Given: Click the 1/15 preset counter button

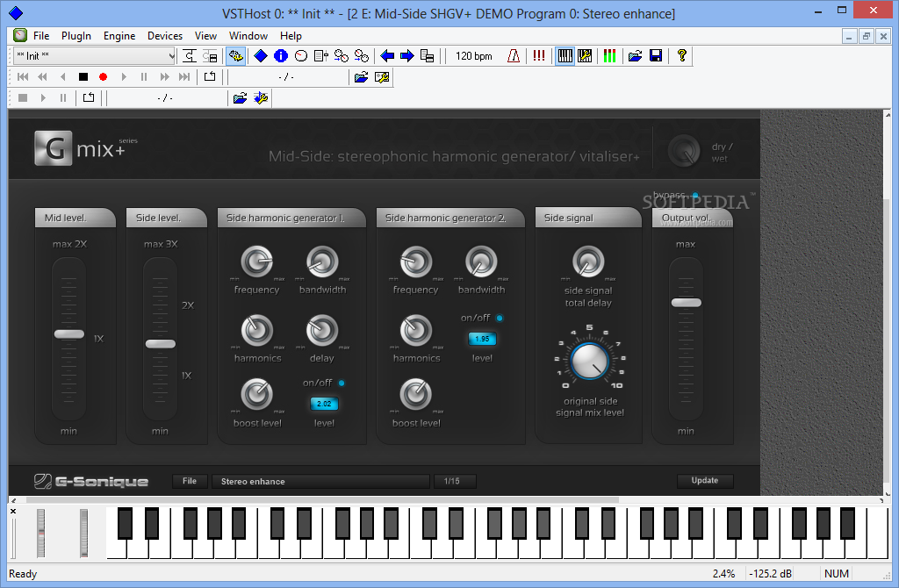Looking at the screenshot, I should (x=455, y=482).
